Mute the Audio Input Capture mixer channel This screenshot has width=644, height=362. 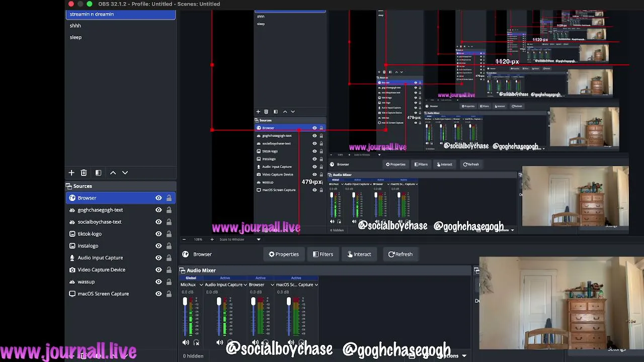[220, 342]
